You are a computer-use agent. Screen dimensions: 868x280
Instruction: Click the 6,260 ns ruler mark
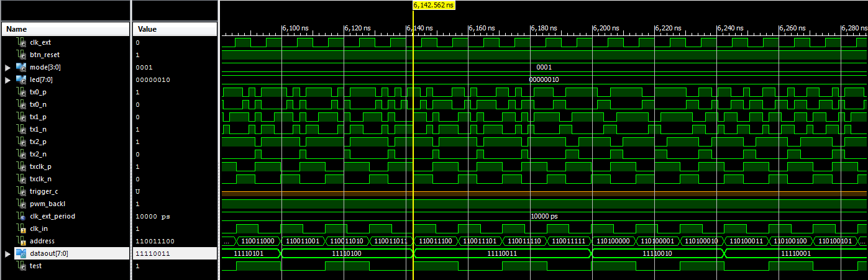click(793, 28)
